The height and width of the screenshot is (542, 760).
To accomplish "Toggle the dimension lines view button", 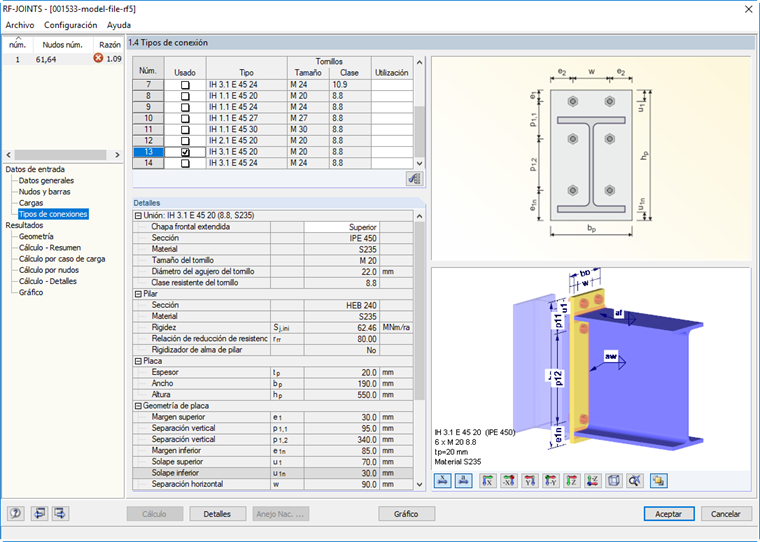I will [443, 480].
